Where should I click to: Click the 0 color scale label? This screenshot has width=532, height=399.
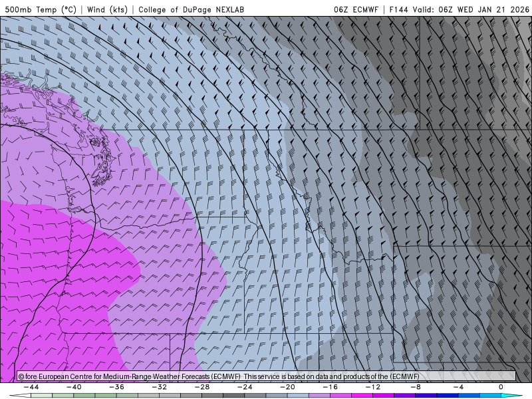click(x=501, y=387)
